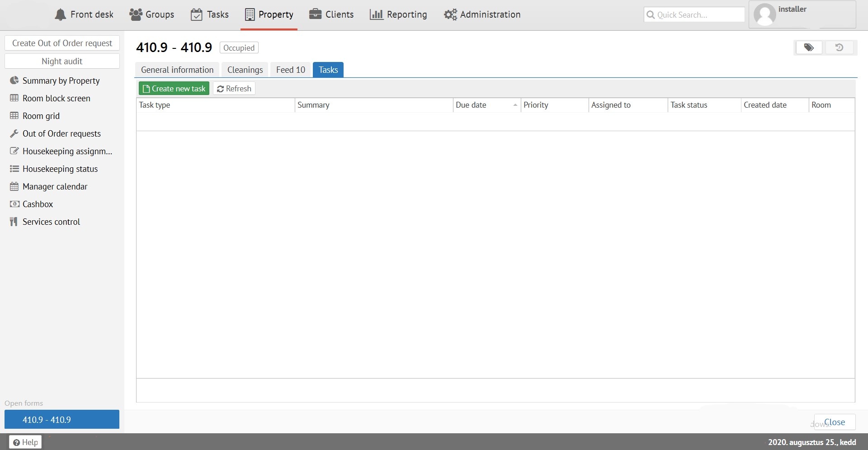Open Manager calendar from sidebar
Viewport: 868px width, 450px height.
55,186
